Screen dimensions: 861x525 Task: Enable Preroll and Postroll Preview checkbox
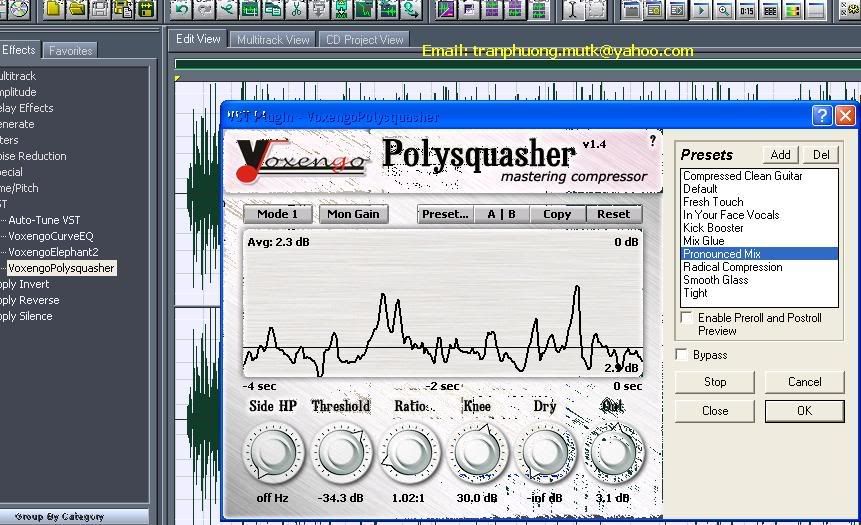point(686,318)
